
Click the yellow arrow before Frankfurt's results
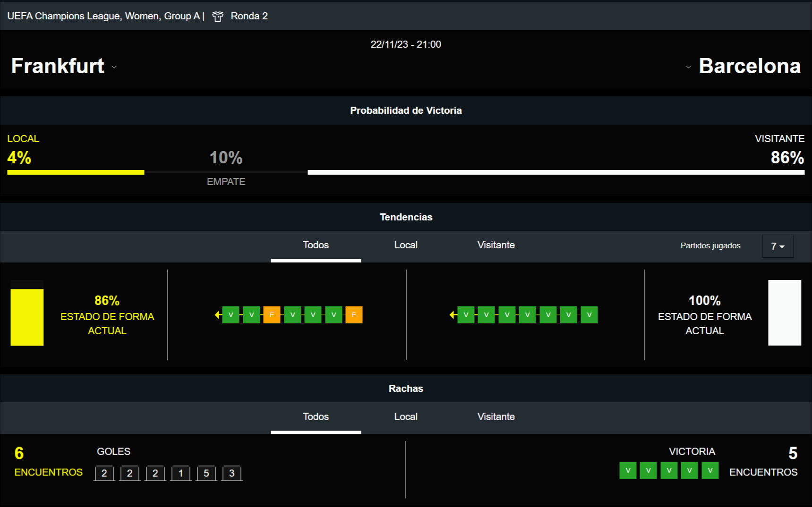click(218, 315)
